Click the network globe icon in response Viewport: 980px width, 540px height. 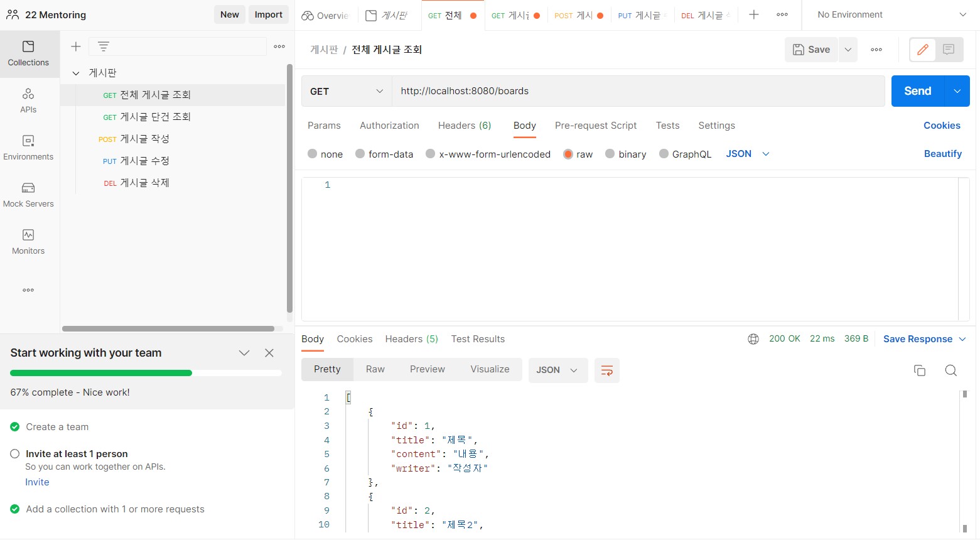click(x=753, y=339)
